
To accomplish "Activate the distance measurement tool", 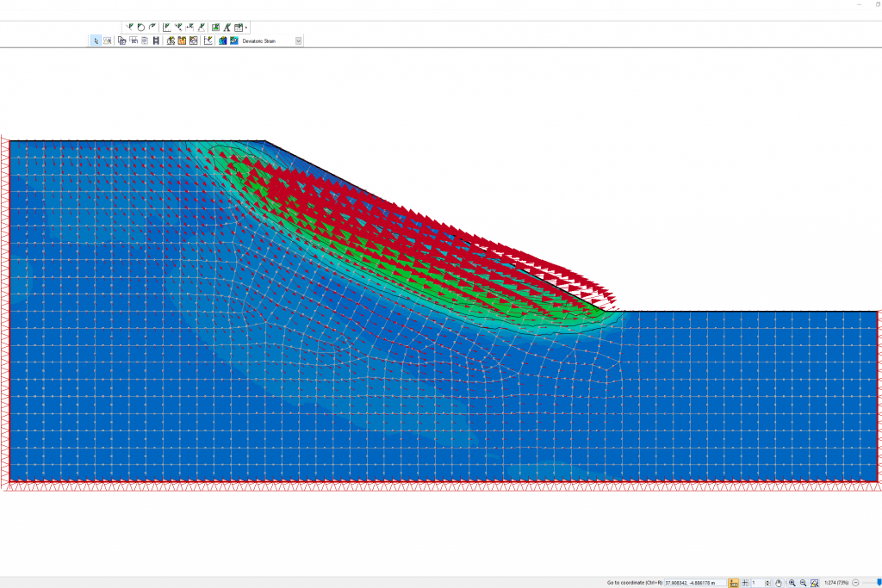I will [x=190, y=27].
